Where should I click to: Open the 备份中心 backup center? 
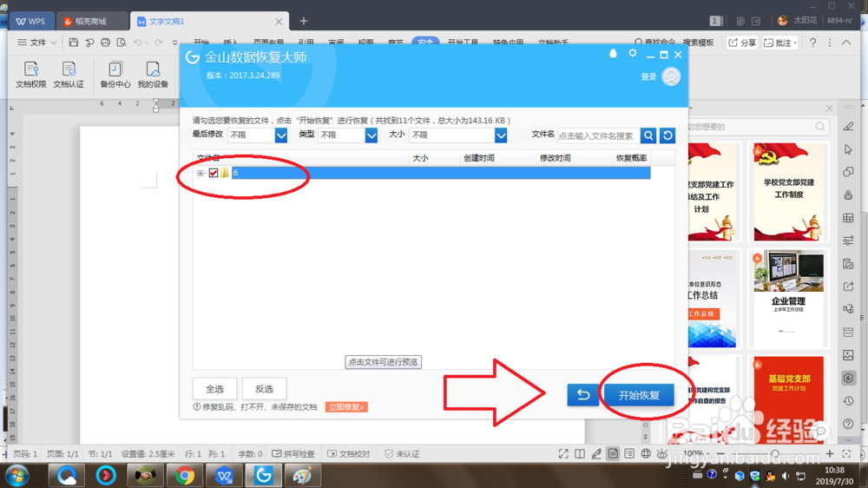coord(115,75)
